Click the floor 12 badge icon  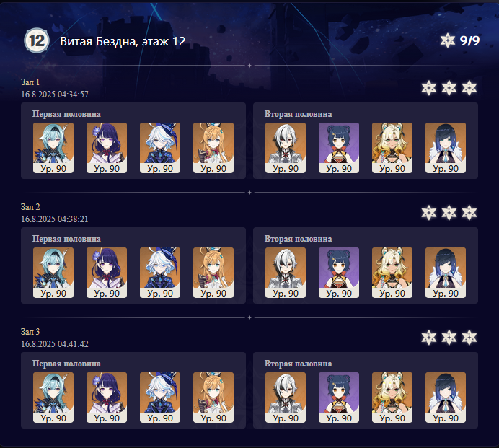coord(37,40)
